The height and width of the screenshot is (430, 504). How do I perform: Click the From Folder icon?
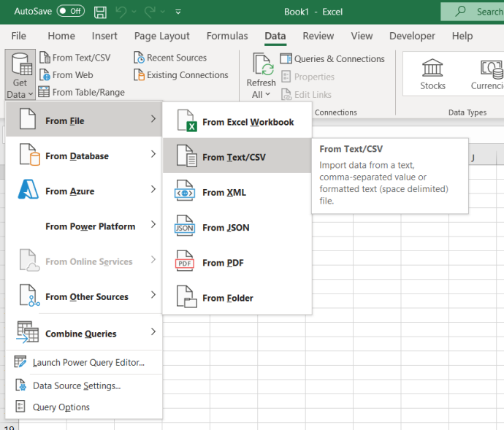[186, 296]
